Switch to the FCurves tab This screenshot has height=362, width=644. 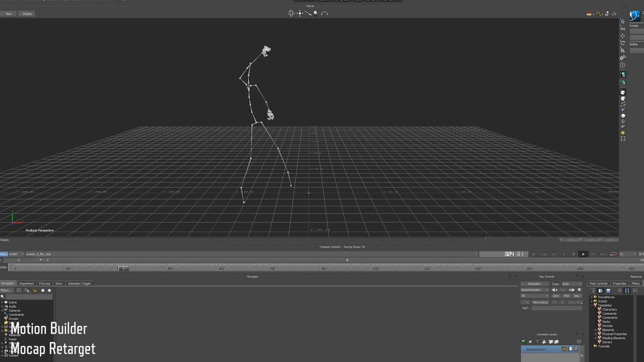pyautogui.click(x=44, y=283)
